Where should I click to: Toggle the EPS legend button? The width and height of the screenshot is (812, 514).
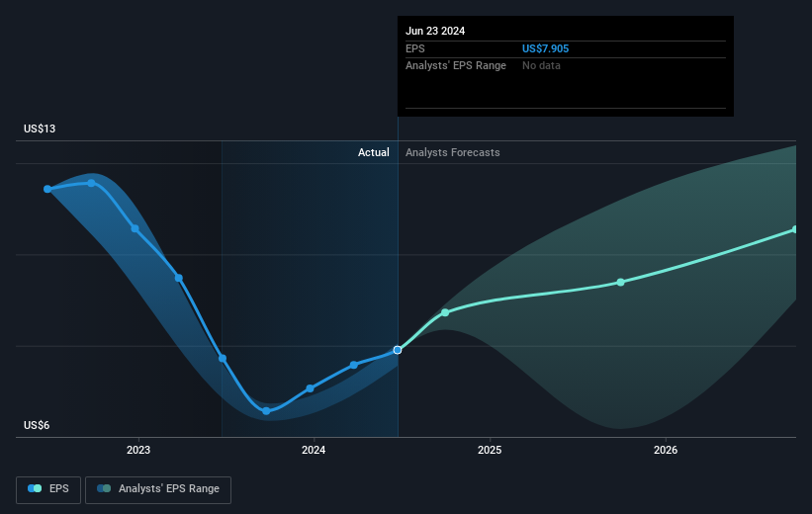(x=48, y=489)
